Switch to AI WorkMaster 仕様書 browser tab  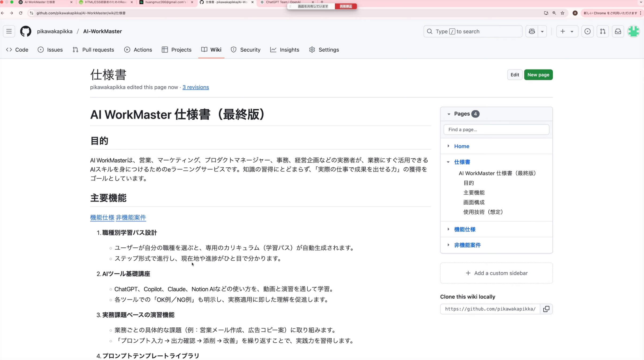pyautogui.click(x=45, y=2)
